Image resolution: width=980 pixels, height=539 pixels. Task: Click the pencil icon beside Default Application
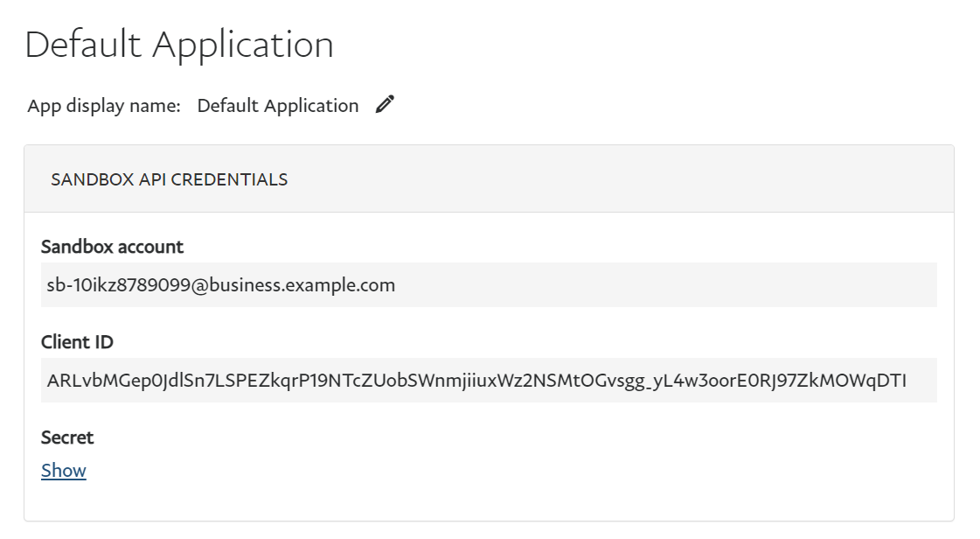point(384,104)
